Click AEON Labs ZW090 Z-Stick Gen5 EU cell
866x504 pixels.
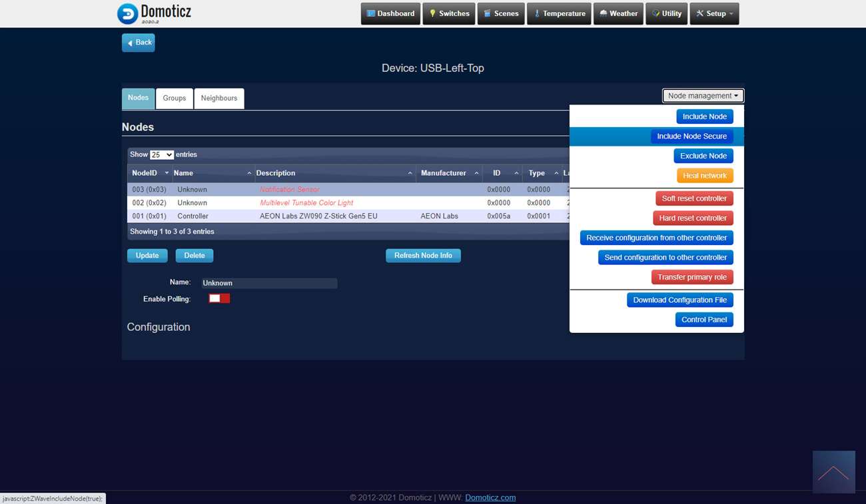(x=318, y=216)
